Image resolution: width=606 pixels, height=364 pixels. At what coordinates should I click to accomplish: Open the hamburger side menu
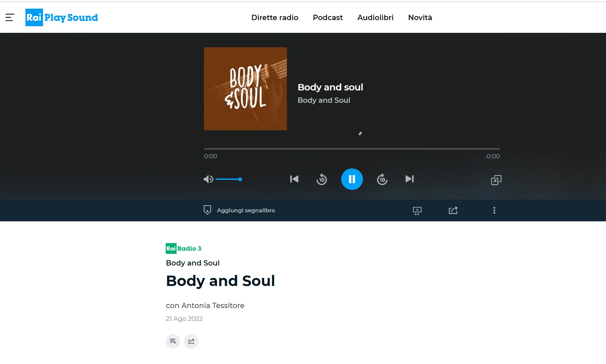point(10,17)
